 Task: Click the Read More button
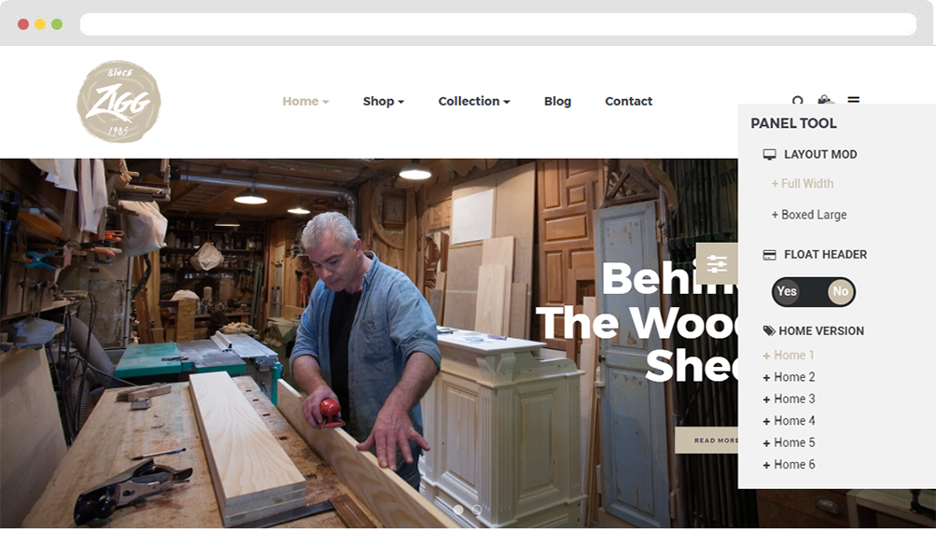[x=706, y=440]
